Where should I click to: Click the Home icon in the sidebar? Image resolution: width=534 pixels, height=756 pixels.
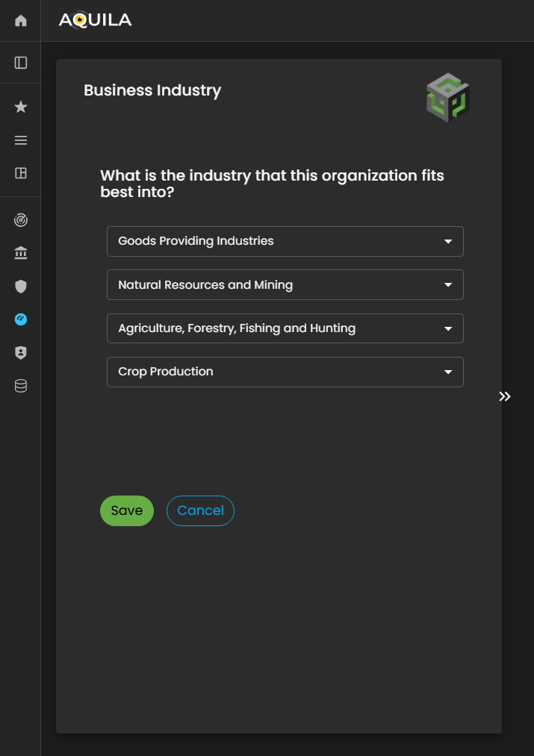coord(21,21)
